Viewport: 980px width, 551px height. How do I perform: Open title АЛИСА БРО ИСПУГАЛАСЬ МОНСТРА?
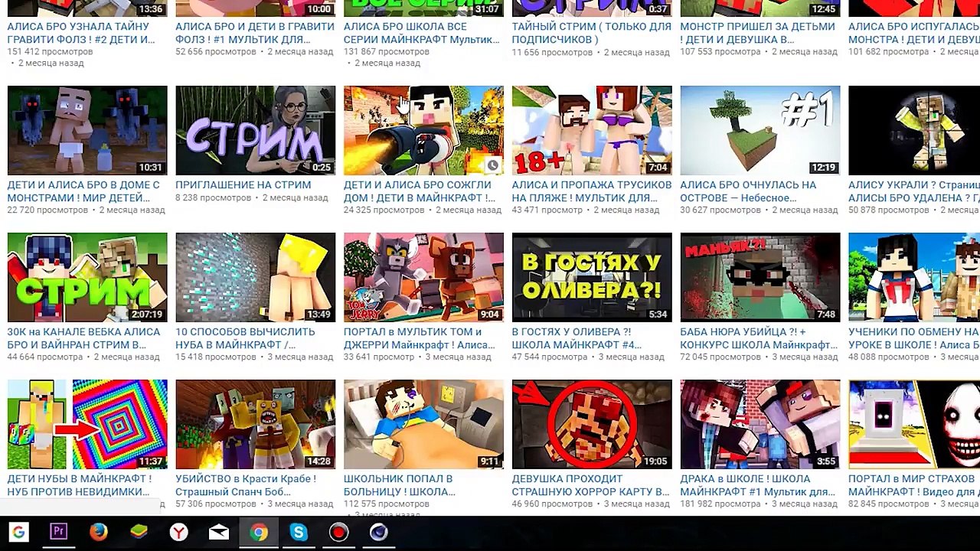tap(914, 32)
